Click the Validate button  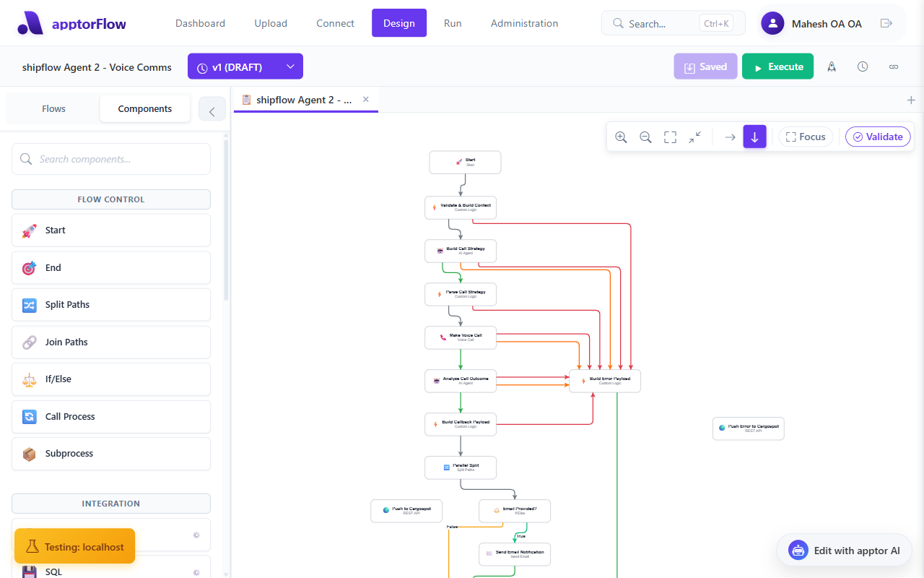(x=878, y=137)
